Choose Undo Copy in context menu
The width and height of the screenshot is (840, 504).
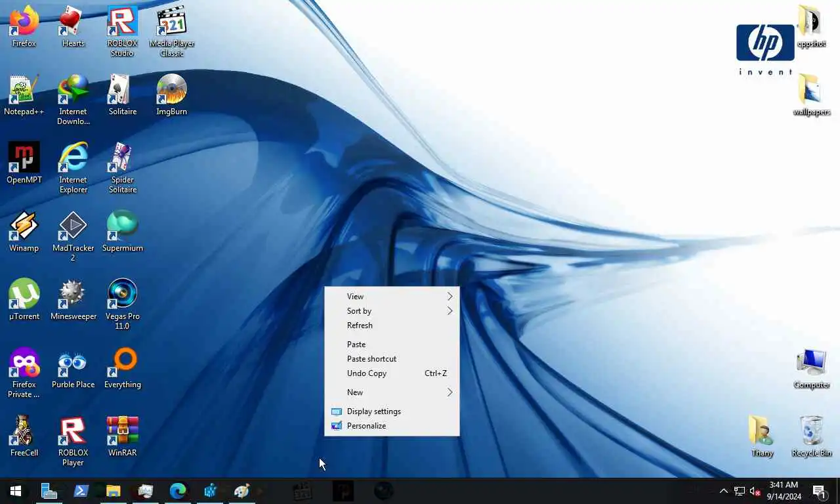point(392,373)
